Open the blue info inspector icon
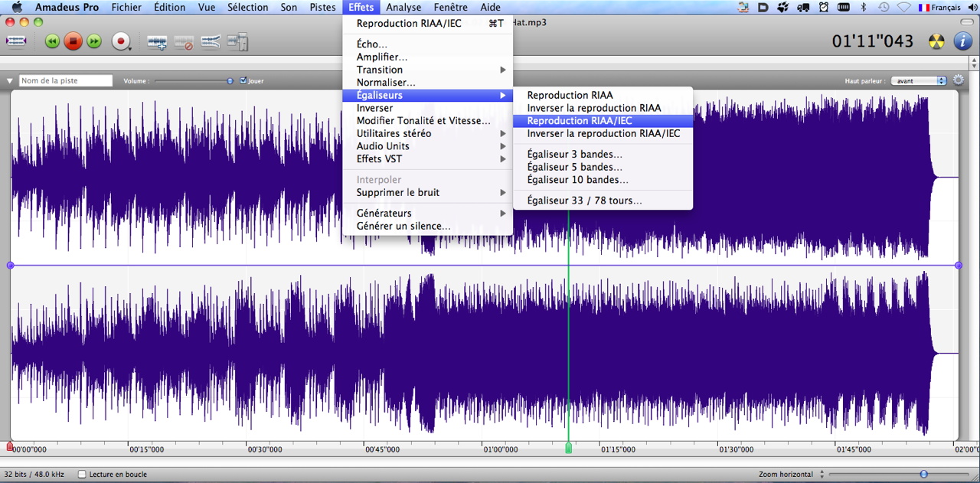The height and width of the screenshot is (483, 980). (962, 41)
